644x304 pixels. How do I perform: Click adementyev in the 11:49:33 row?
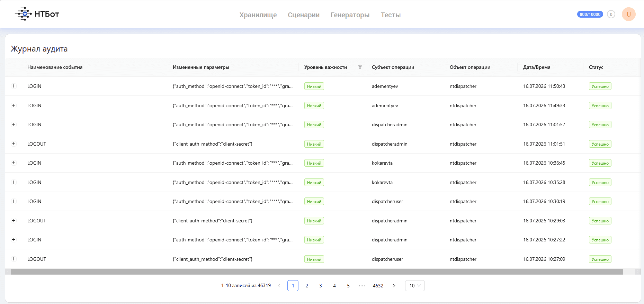(x=385, y=105)
